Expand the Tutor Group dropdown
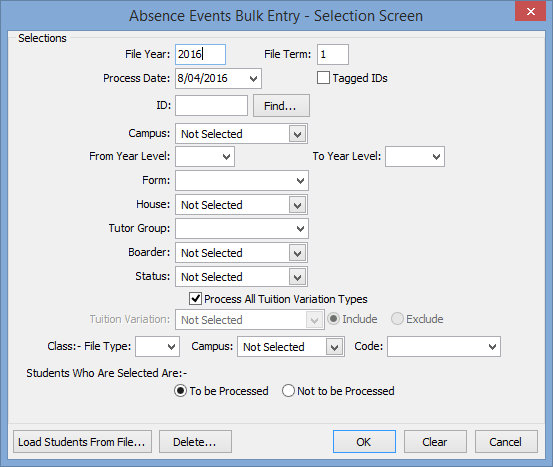The image size is (553, 467). (x=300, y=229)
